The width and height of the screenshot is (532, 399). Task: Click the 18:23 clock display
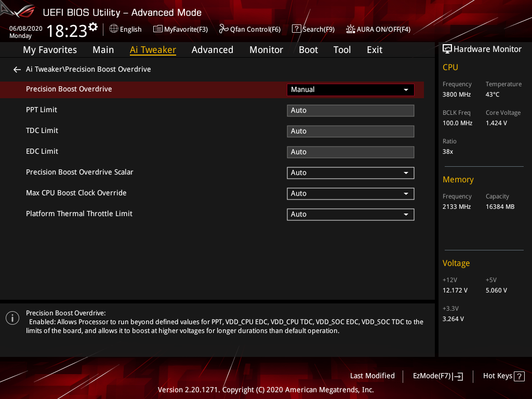click(67, 31)
